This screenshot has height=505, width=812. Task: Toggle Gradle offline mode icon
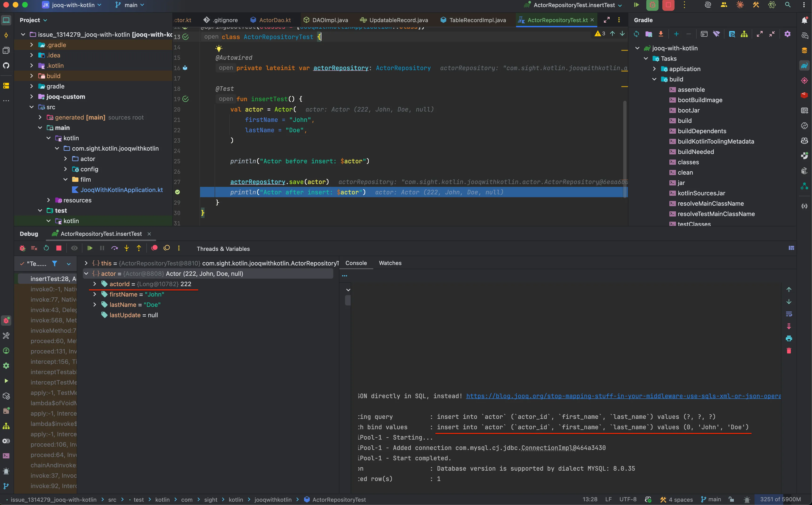(716, 34)
